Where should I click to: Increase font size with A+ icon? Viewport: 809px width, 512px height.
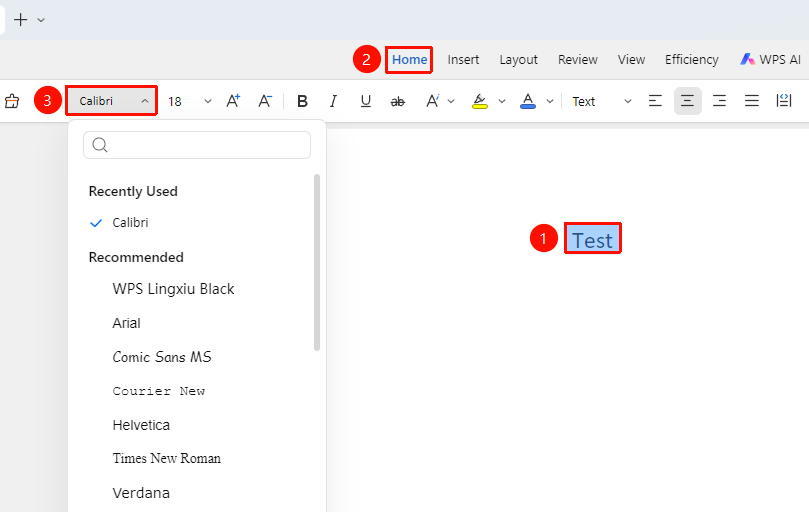click(233, 101)
